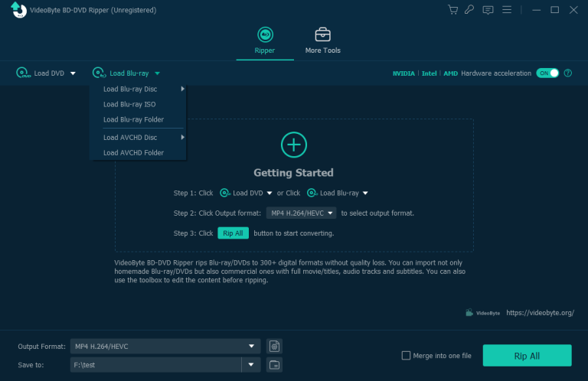The width and height of the screenshot is (588, 381).
Task: Turn off Hardware acceleration toggle
Action: pos(547,73)
